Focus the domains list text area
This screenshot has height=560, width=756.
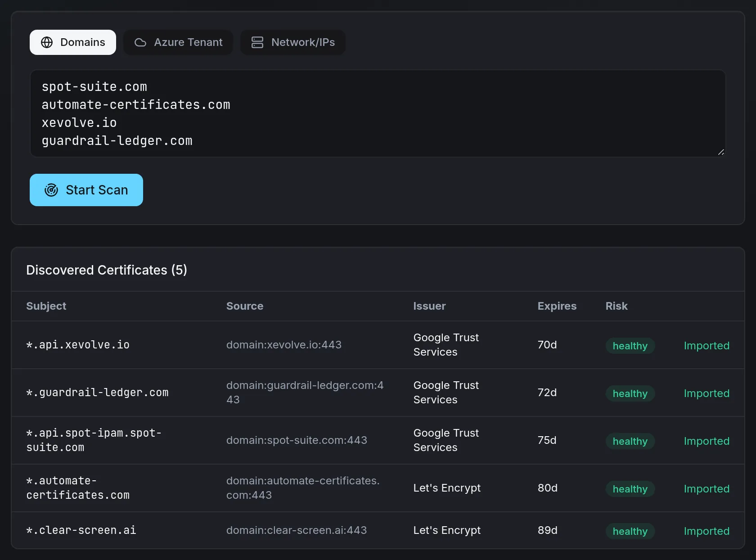click(x=378, y=113)
